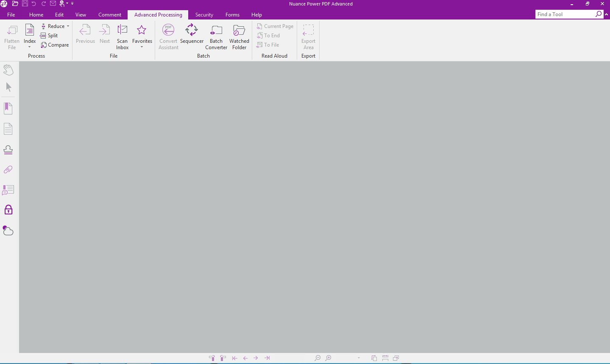Click the Split tool
The width and height of the screenshot is (610, 364).
click(x=49, y=36)
